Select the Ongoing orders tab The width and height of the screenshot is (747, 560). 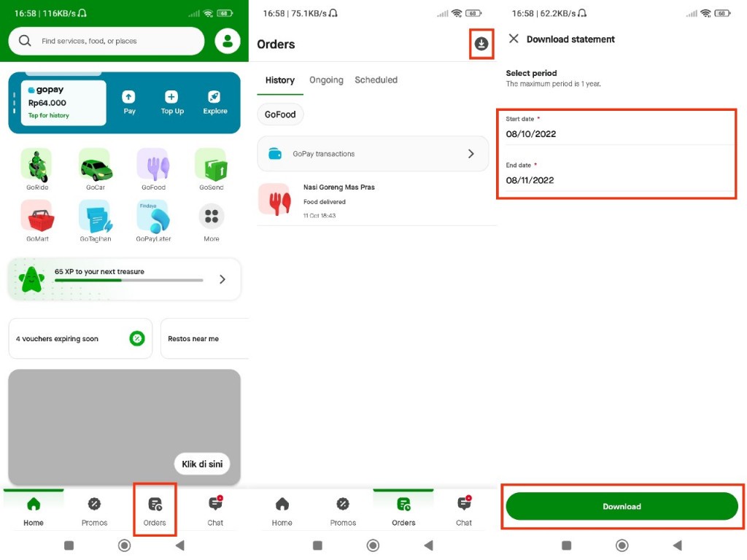tap(326, 79)
